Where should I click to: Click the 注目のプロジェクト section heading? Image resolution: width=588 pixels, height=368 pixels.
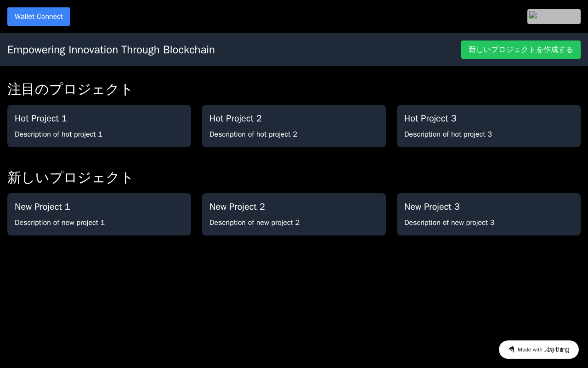click(x=70, y=89)
